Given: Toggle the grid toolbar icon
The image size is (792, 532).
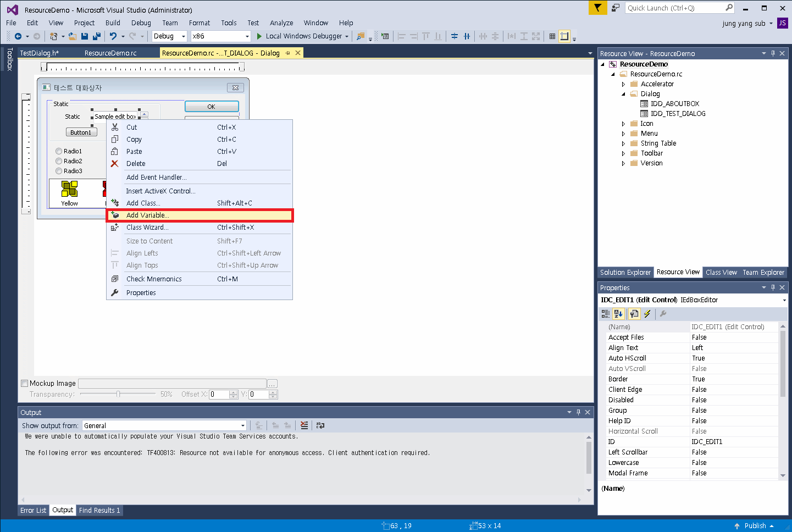Looking at the screenshot, I should pos(552,36).
